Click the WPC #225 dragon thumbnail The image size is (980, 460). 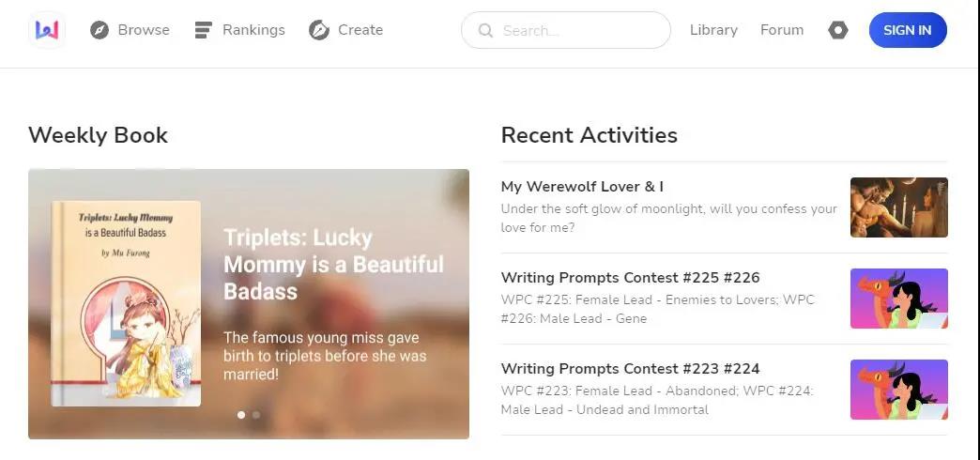pos(898,299)
